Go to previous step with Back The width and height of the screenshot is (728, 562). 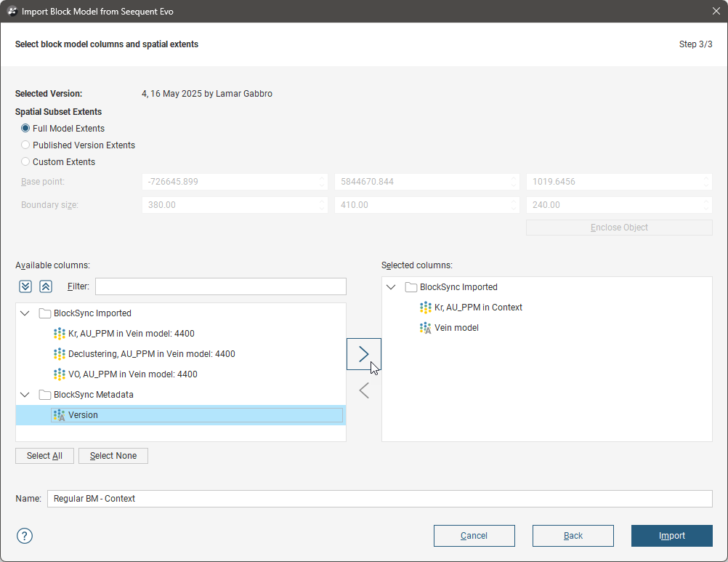tap(573, 536)
